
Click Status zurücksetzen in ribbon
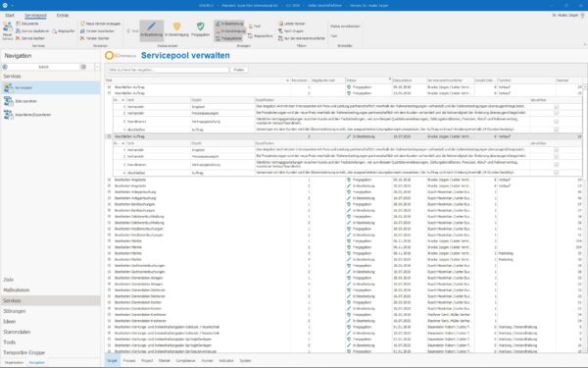(345, 26)
